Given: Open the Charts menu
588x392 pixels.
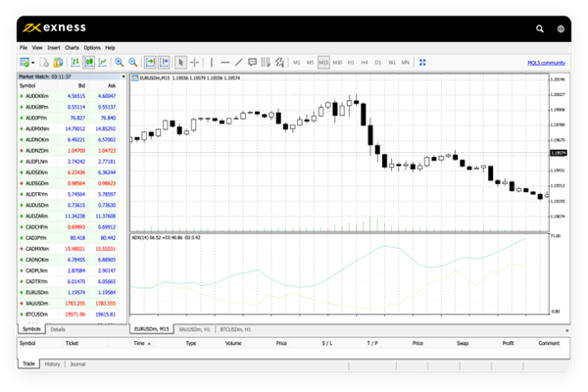Looking at the screenshot, I should coord(72,48).
